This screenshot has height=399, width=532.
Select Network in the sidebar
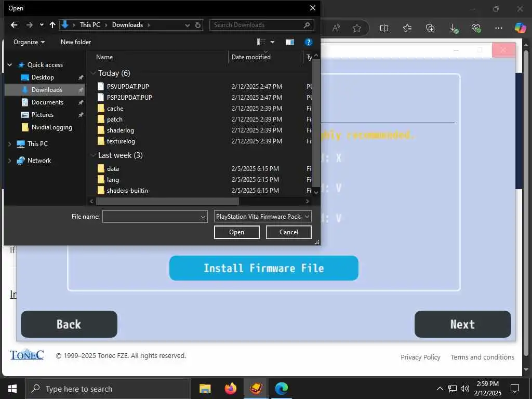[39, 161]
